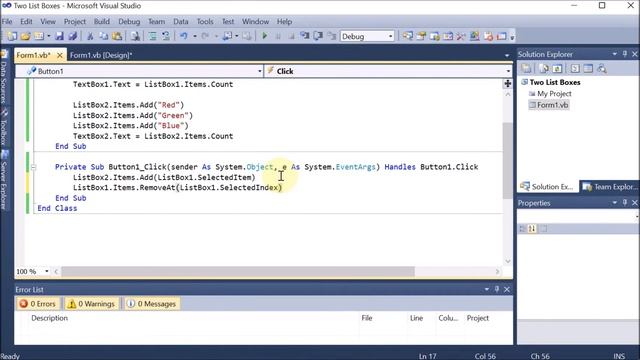The width and height of the screenshot is (640, 360).
Task: Click the Open File folder icon
Action: (x=25, y=36)
